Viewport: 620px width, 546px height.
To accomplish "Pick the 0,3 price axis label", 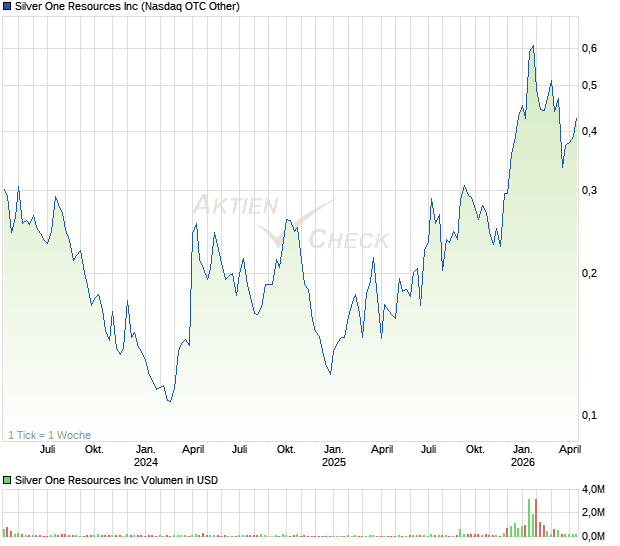I will (589, 190).
